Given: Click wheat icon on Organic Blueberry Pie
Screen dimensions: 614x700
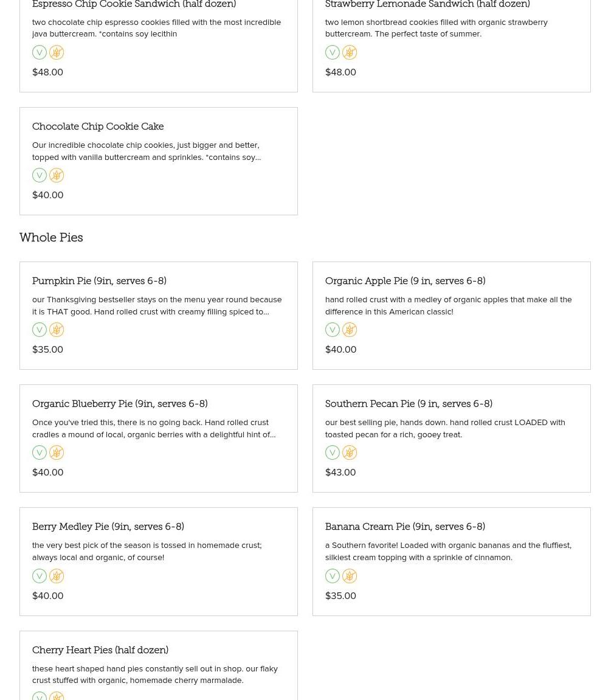Looking at the screenshot, I should pyautogui.click(x=56, y=452).
